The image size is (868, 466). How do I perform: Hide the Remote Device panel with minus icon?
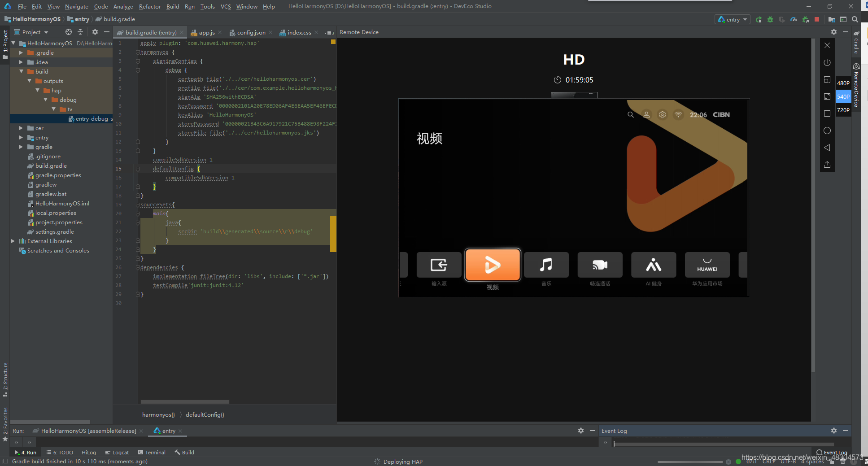(x=846, y=32)
